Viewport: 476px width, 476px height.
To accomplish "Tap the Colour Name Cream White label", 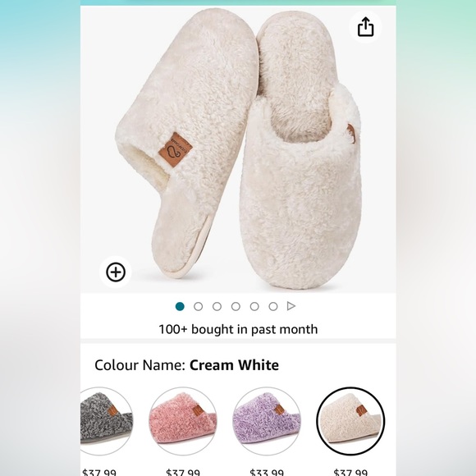I will (186, 365).
